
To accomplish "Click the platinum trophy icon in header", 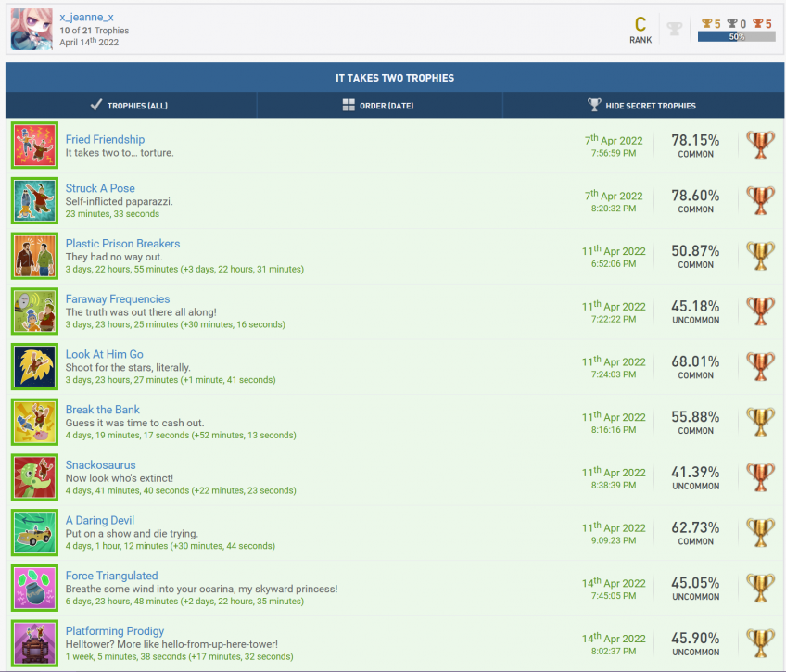I will click(x=675, y=29).
